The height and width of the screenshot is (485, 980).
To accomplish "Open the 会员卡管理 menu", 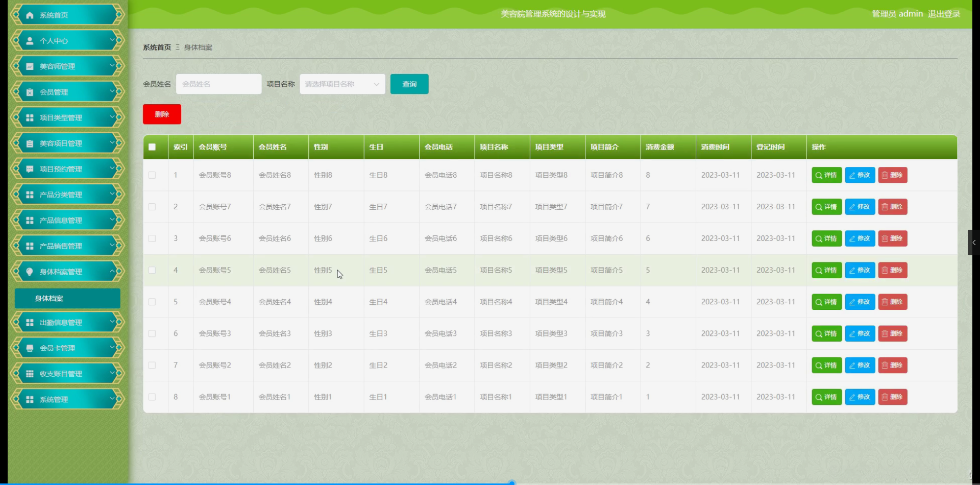I will (x=67, y=348).
